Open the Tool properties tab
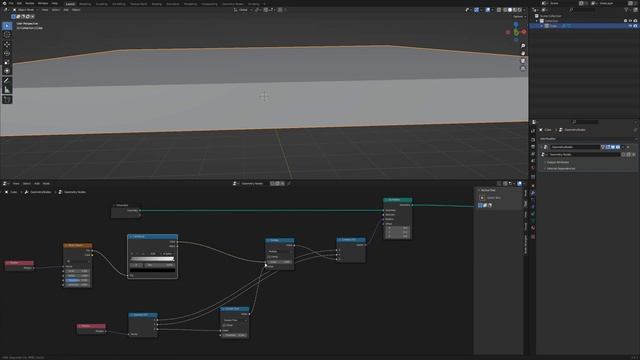Image resolution: width=640 pixels, height=360 pixels. pyautogui.click(x=533, y=131)
